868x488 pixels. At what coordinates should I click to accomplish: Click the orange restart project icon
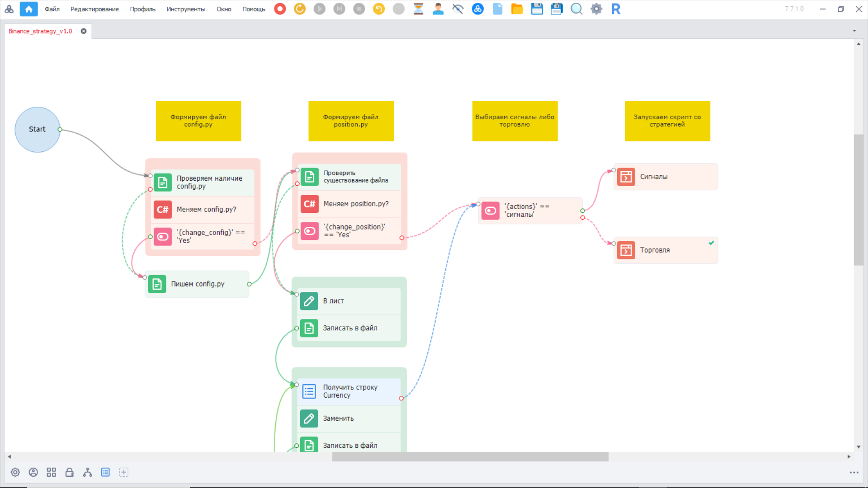click(x=300, y=9)
